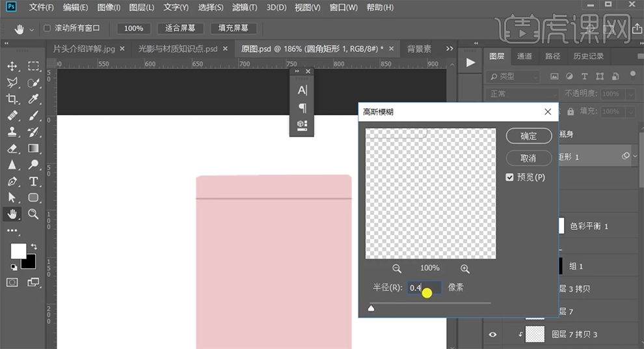Click zoom in icon in Gaussian Blur preview
644x349 pixels.
point(464,268)
